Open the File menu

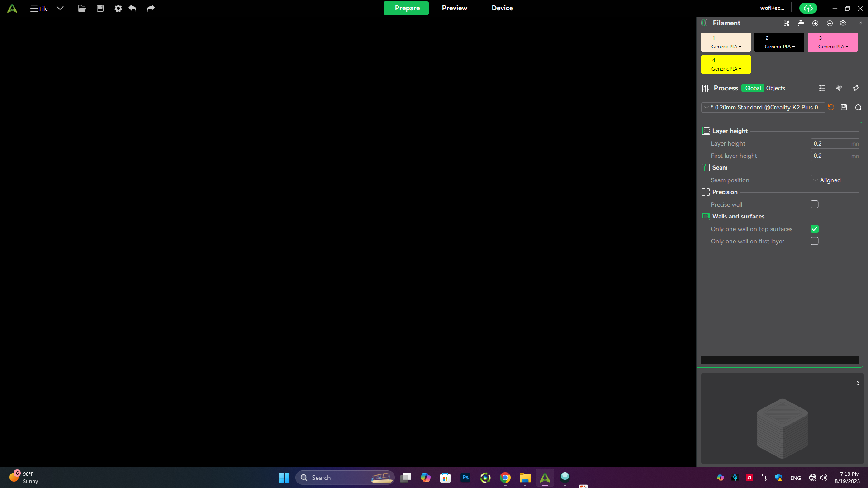coord(39,8)
